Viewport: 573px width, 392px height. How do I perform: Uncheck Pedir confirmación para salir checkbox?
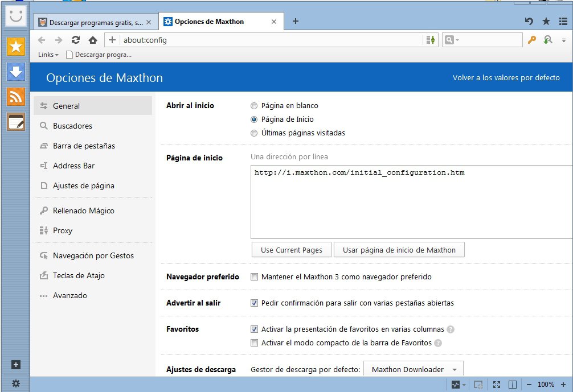pos(254,303)
